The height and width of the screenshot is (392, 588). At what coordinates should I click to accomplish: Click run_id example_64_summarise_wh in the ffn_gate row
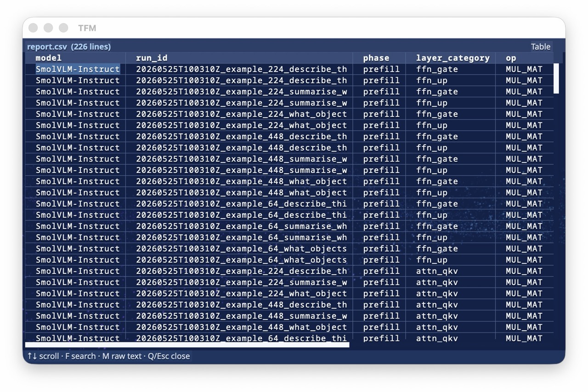[x=241, y=226]
